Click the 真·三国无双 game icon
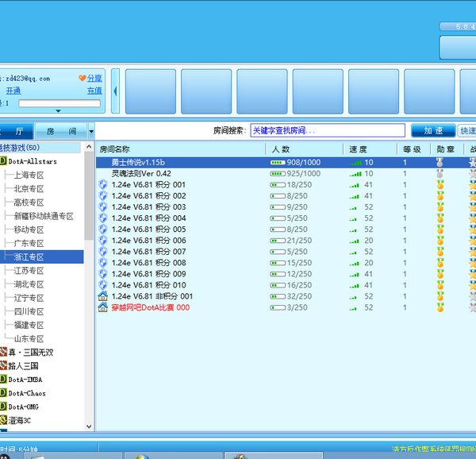This screenshot has height=459, width=476. pos(3,352)
